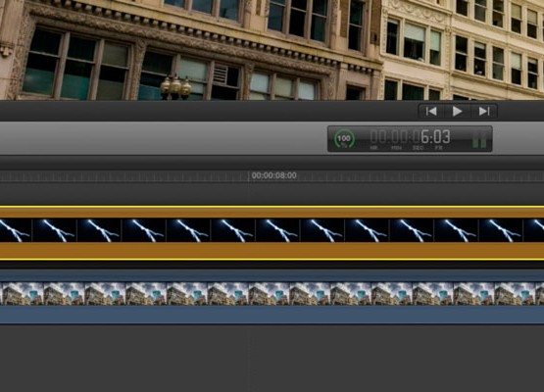The image size is (544, 392).
Task: Click the timecode display reading 6:03
Action: pos(435,137)
